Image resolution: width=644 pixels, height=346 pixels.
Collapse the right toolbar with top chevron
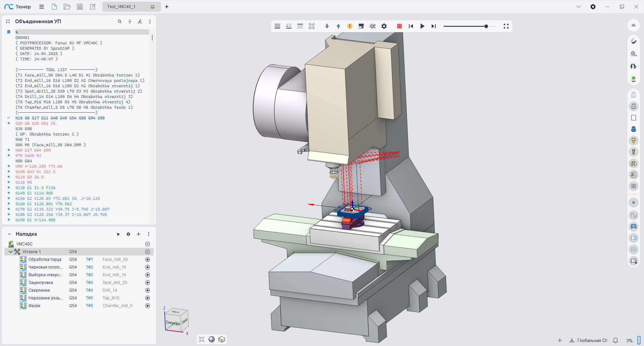coord(634,25)
